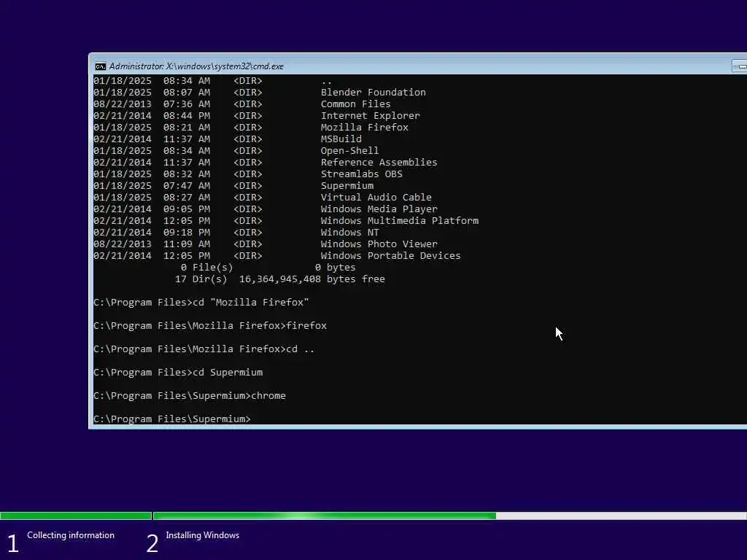Click the Reference Assemblies directory entry
The width and height of the screenshot is (747, 560).
pos(379,163)
